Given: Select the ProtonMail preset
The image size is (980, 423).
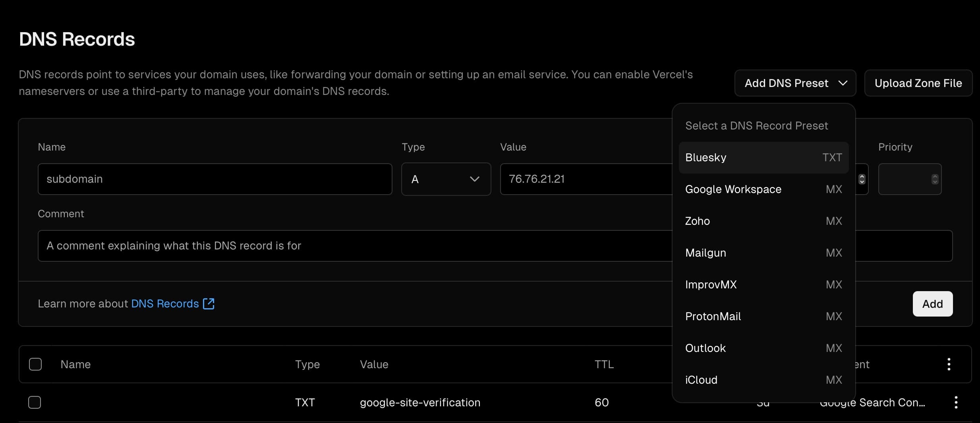Looking at the screenshot, I should (x=763, y=316).
